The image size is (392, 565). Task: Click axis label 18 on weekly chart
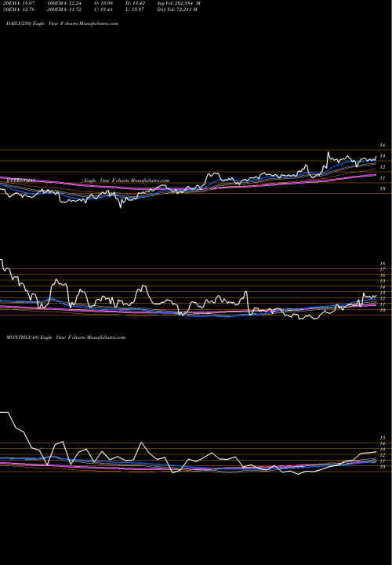(383, 264)
